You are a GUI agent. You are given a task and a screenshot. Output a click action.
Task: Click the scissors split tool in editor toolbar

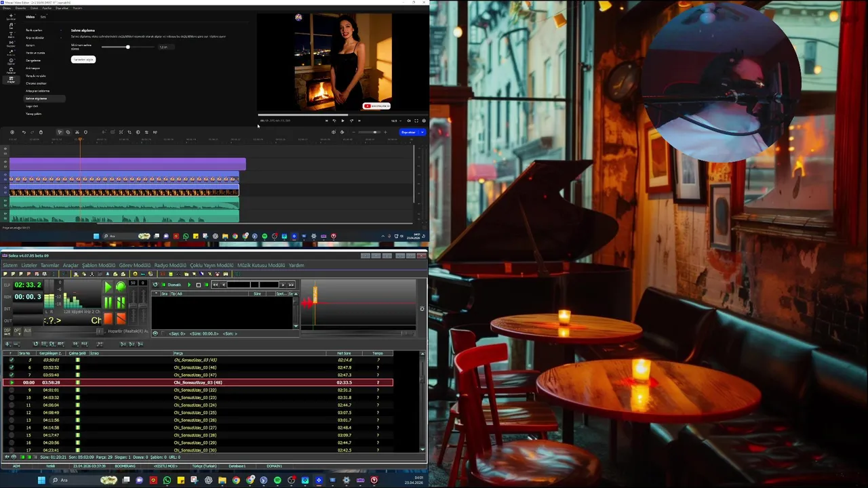tap(77, 132)
